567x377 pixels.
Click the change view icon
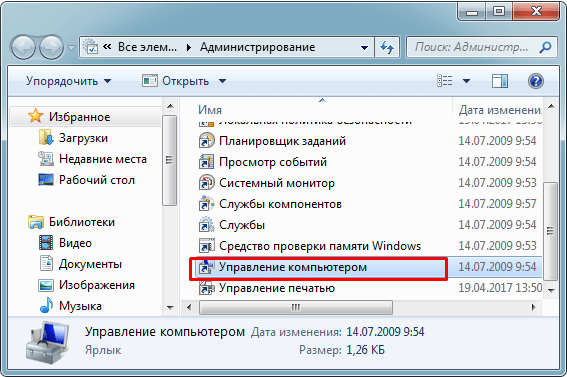tap(445, 81)
